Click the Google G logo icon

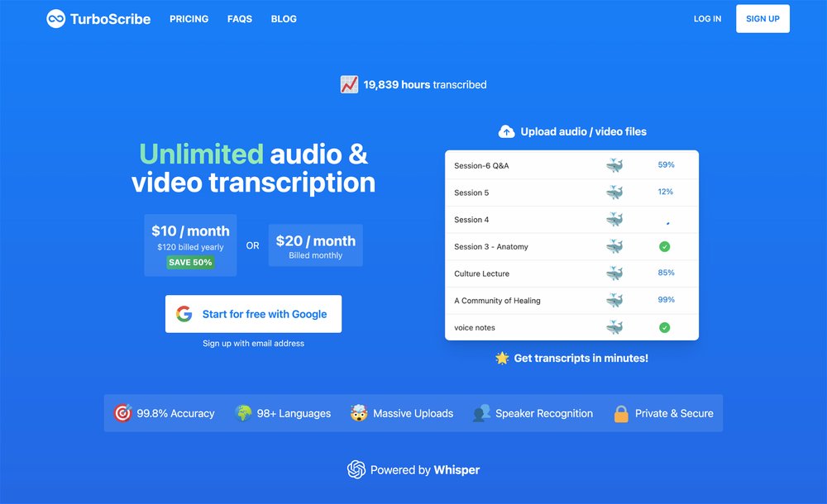coord(184,314)
